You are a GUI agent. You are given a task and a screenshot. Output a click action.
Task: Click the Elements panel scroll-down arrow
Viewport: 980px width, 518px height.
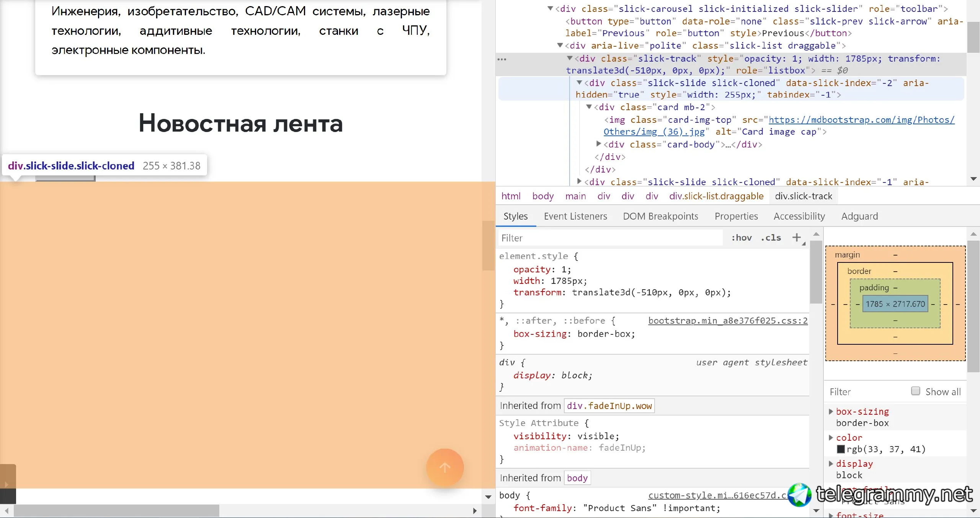tap(974, 179)
